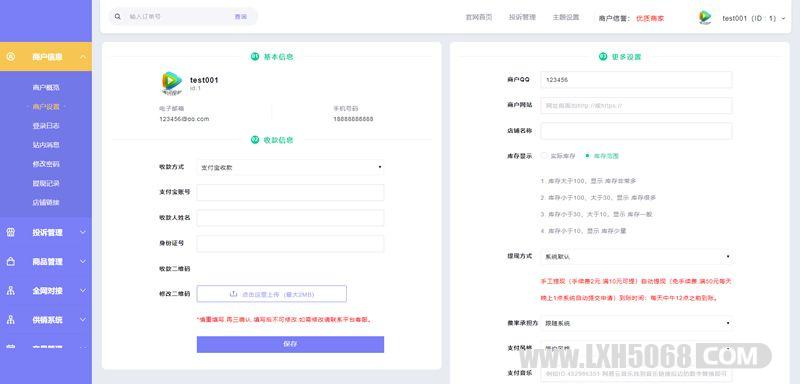Click the 供销系统 hierarchy icon in sidebar
The width and height of the screenshot is (800, 384).
(x=11, y=320)
